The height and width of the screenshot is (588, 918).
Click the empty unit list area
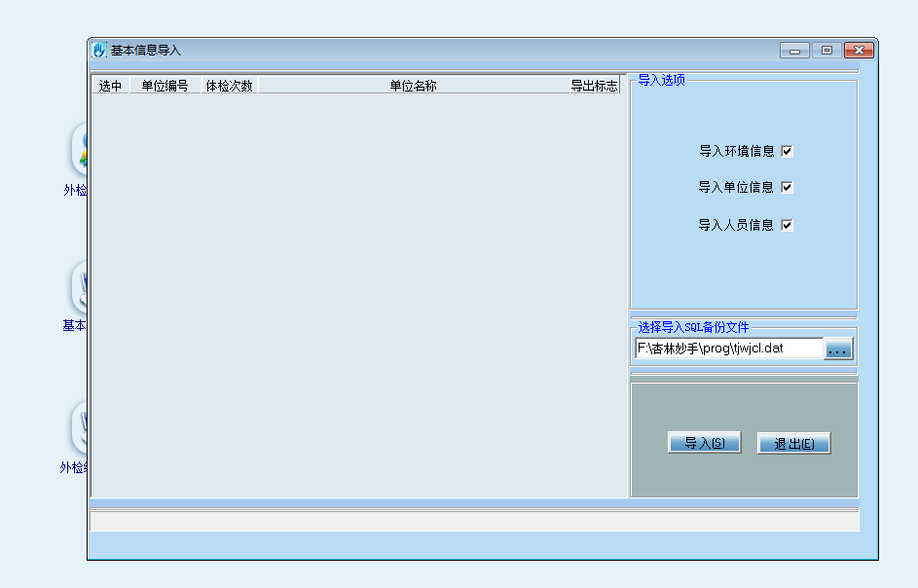click(358, 292)
